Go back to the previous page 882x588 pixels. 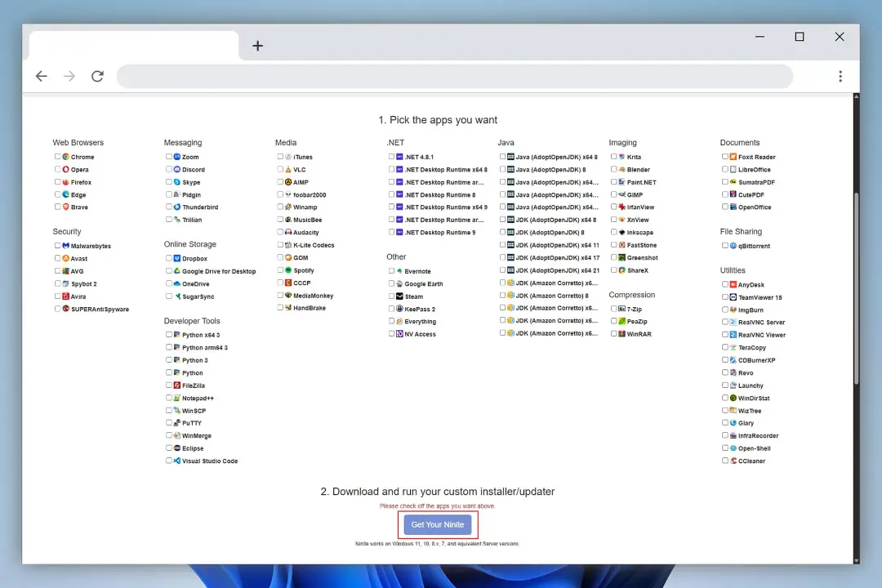pos(41,76)
